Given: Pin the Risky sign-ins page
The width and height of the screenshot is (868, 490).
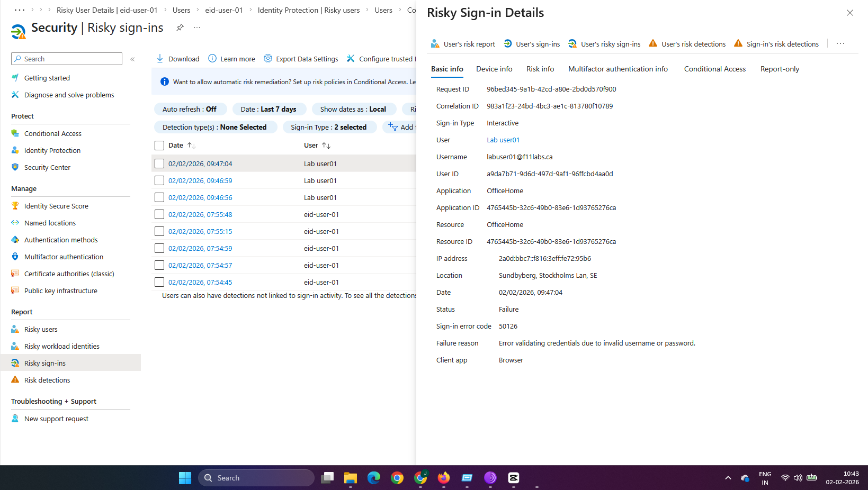Looking at the screenshot, I should (180, 28).
